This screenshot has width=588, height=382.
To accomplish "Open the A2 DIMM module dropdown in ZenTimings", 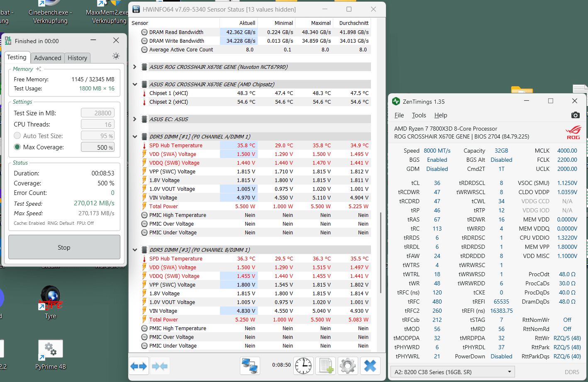I will tap(453, 372).
